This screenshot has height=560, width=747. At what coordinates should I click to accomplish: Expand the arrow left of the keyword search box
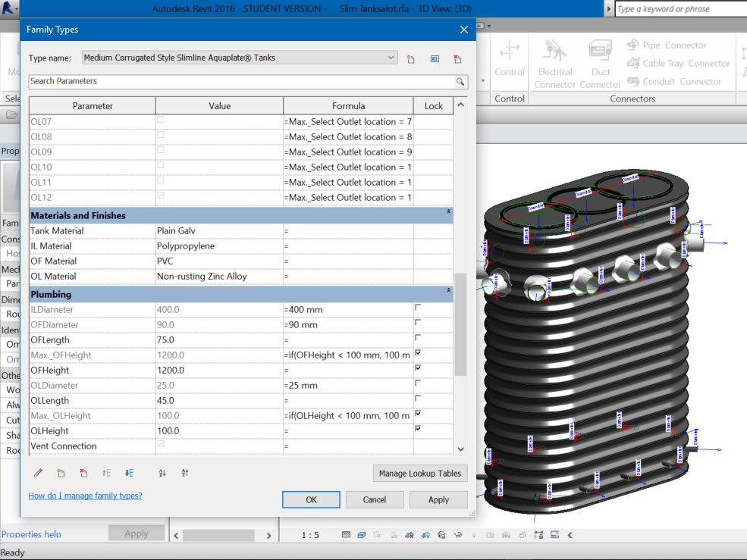tap(608, 9)
